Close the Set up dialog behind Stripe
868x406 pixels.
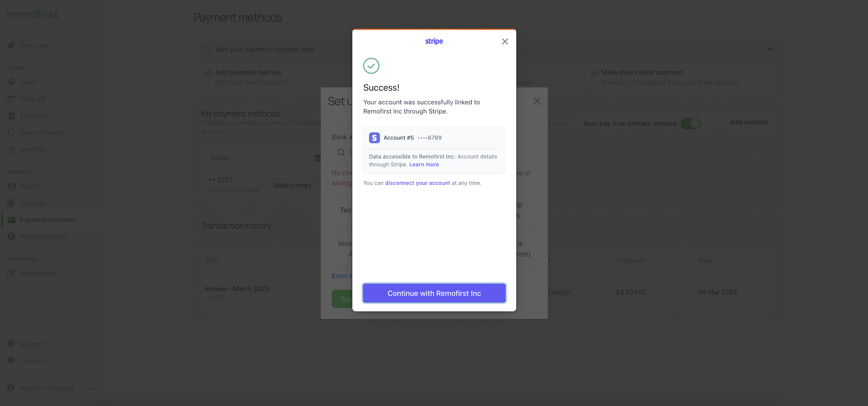(x=537, y=101)
